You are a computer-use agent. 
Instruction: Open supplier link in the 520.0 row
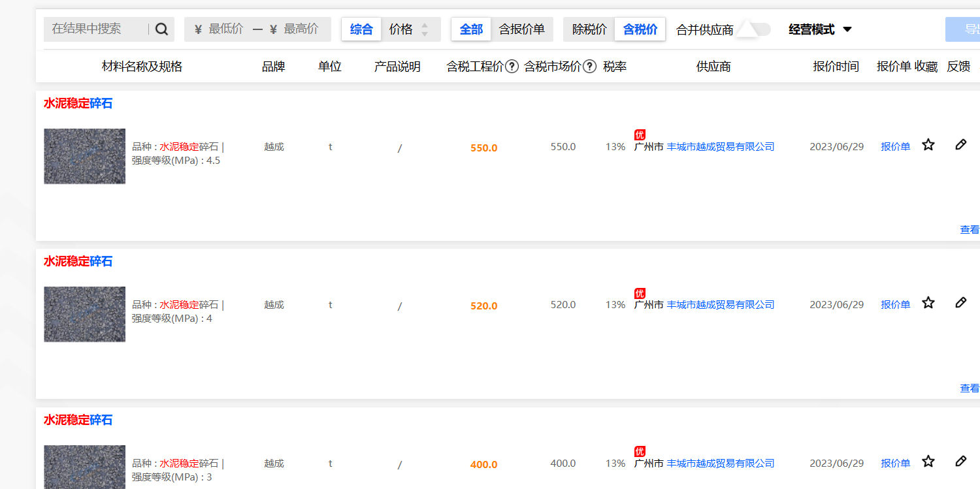[721, 305]
